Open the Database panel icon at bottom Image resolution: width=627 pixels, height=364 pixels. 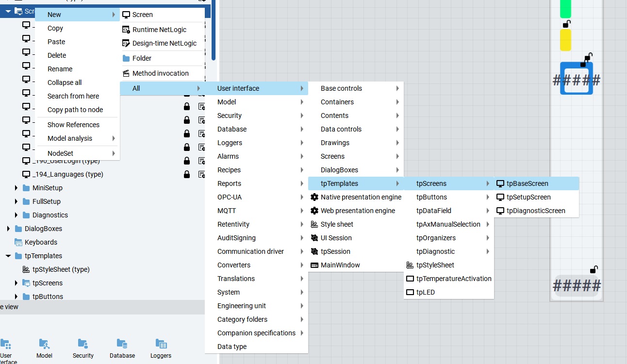pos(122,345)
